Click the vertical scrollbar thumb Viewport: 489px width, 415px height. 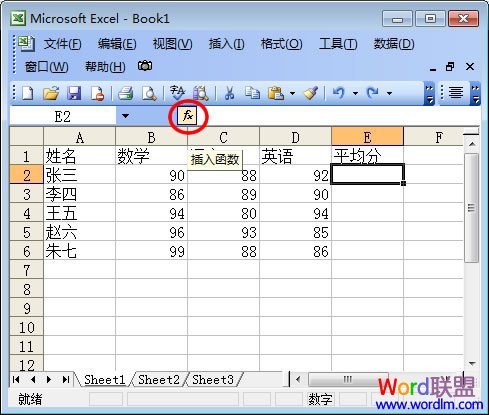point(471,208)
